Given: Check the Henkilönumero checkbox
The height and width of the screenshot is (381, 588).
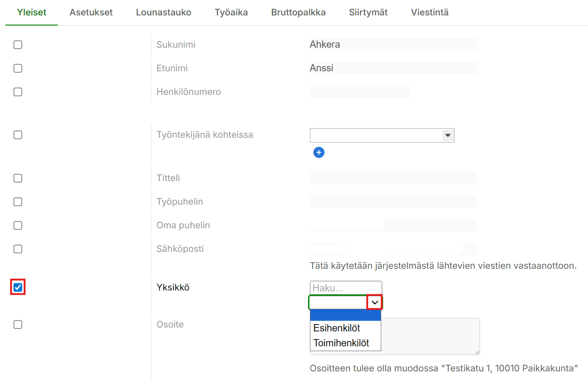Looking at the screenshot, I should point(18,92).
